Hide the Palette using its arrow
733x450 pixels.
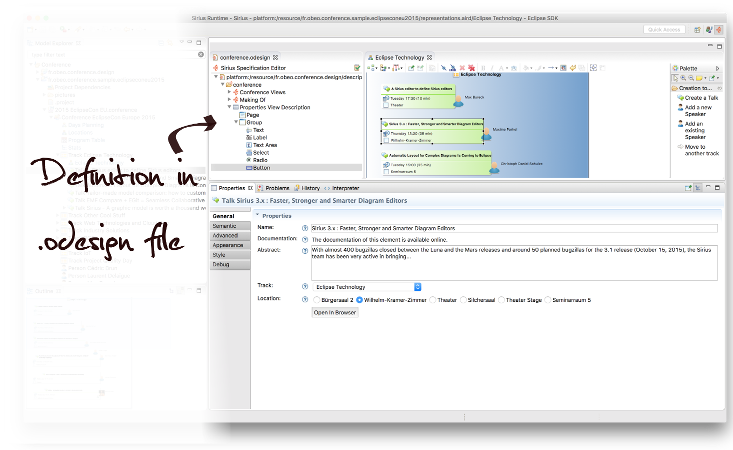tap(718, 68)
